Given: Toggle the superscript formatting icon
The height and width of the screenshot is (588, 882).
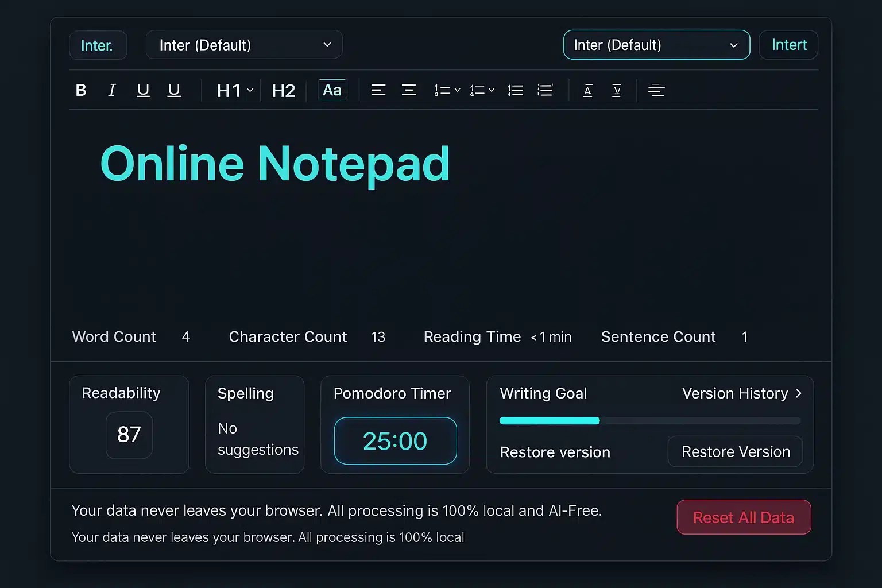Looking at the screenshot, I should [x=587, y=90].
